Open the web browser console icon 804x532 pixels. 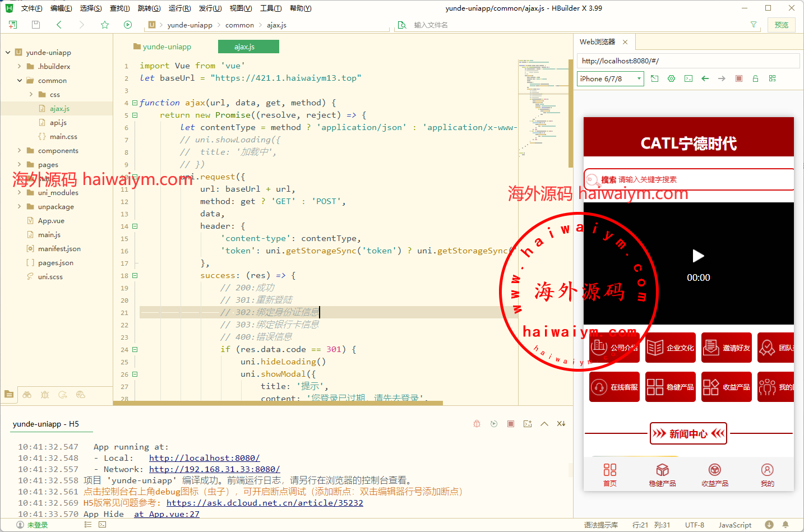(x=689, y=78)
